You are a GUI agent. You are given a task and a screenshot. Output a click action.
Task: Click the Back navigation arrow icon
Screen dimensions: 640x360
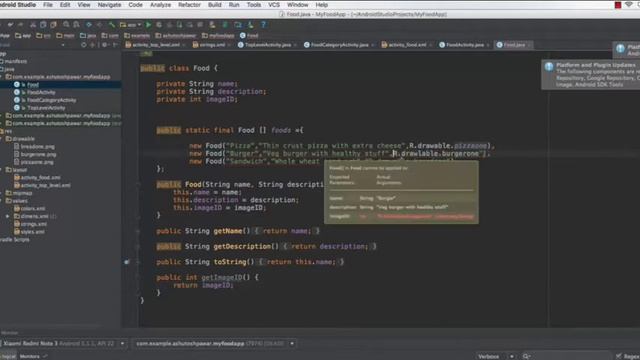(89, 25)
